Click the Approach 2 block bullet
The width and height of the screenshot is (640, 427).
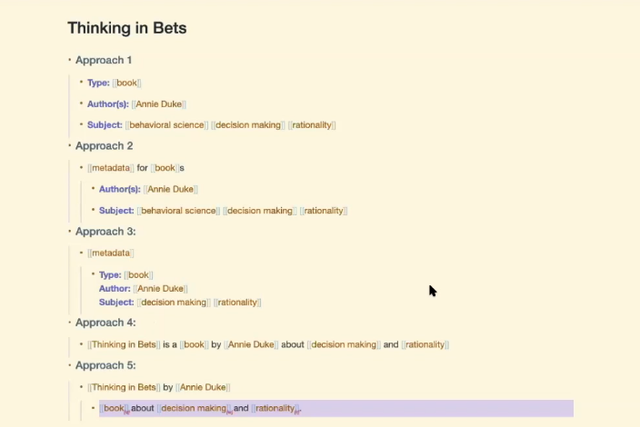click(70, 145)
